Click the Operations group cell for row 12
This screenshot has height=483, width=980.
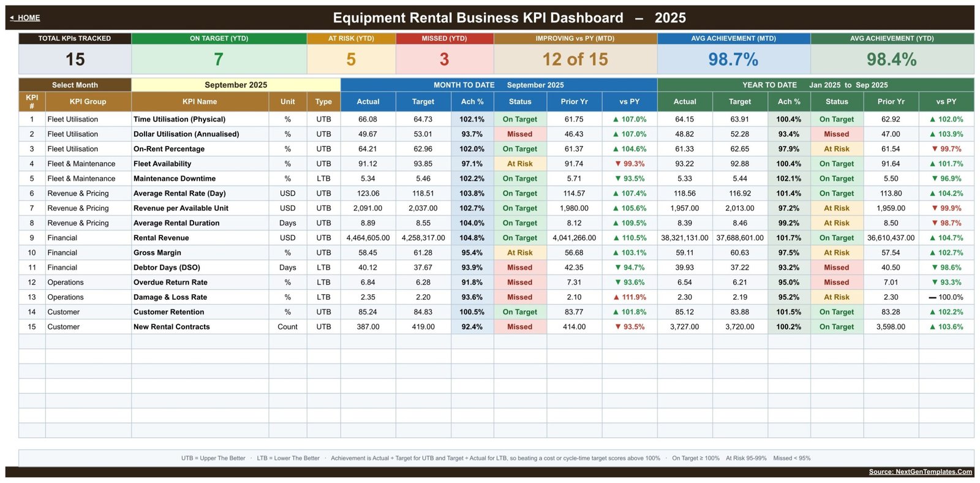tap(88, 283)
